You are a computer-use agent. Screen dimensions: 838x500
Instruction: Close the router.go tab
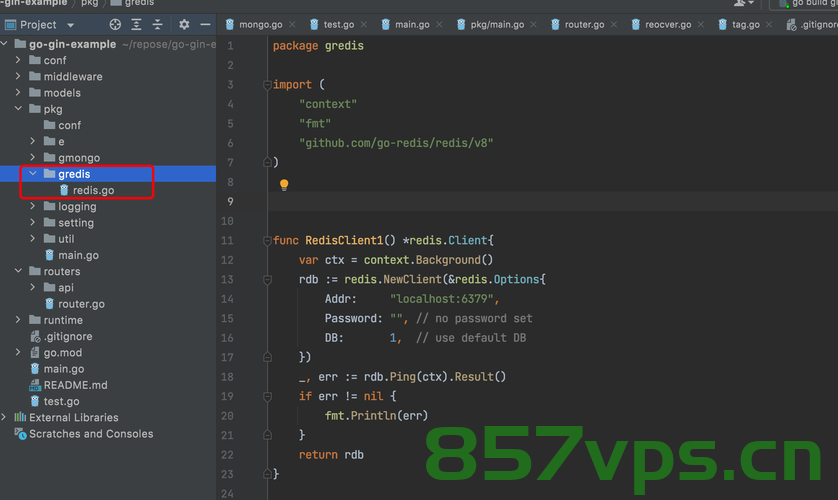(x=614, y=25)
